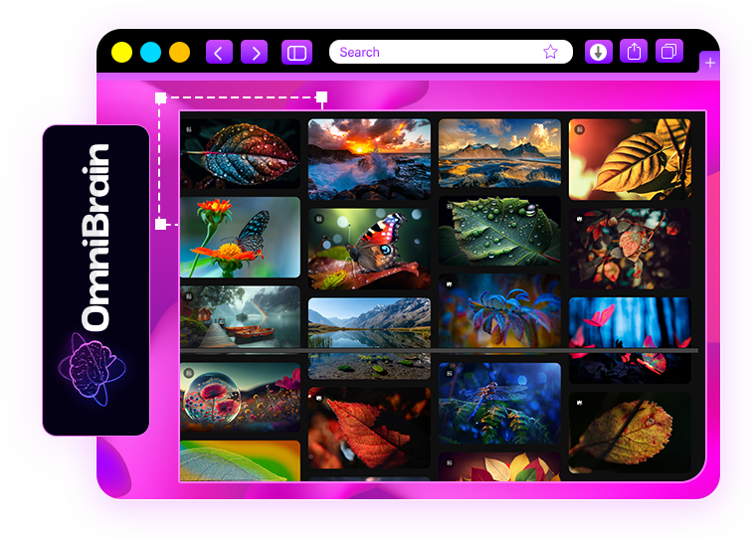Click the back navigation arrow
The width and height of the screenshot is (756, 542).
coord(219,53)
